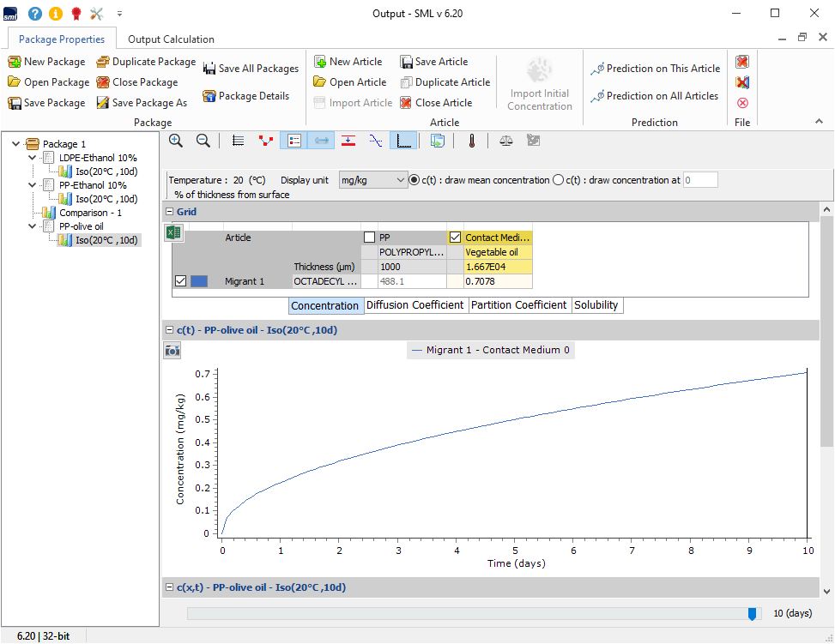Viewport: 835px width, 644px height.
Task: Select 'draw concentration at' radio button
Action: click(x=559, y=180)
